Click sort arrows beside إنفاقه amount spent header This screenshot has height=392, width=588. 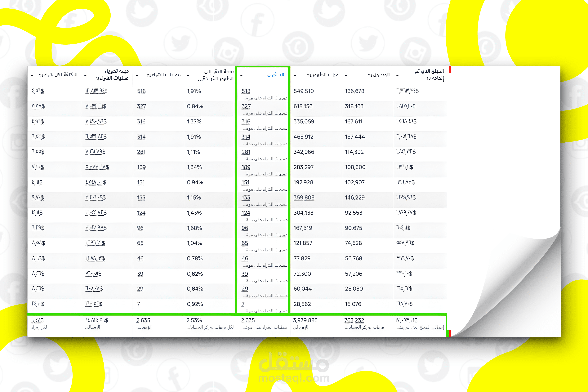(429, 78)
